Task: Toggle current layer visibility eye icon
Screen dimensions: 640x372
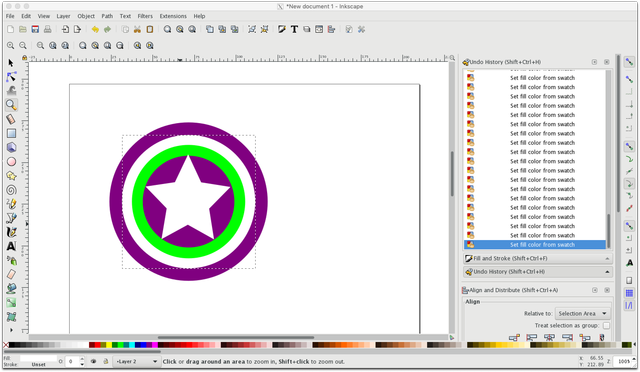Action: 93,361
